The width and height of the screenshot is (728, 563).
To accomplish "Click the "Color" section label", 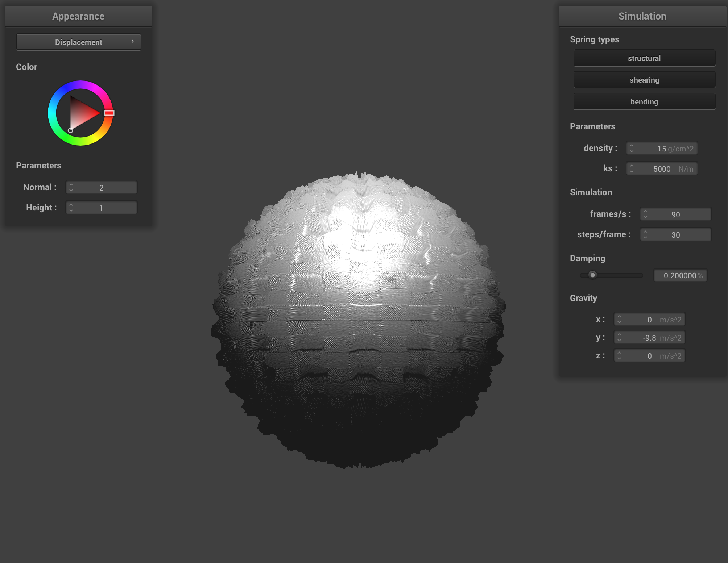I will coord(26,67).
